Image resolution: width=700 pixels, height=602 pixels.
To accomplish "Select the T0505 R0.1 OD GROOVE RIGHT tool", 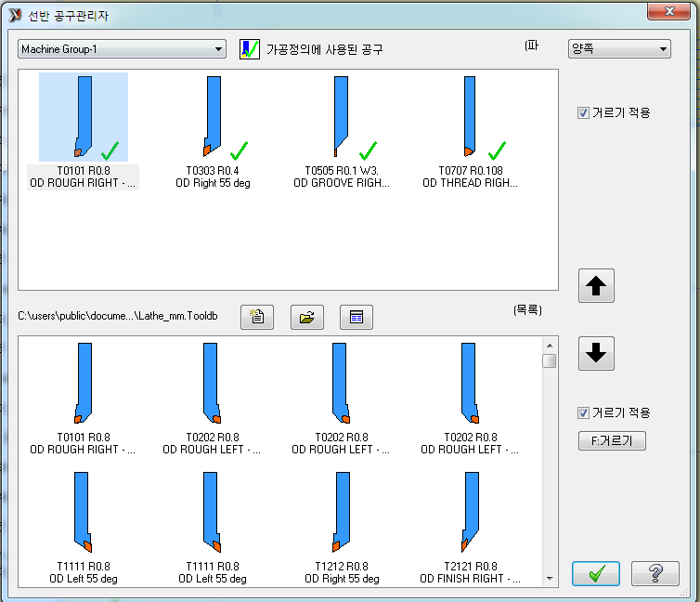I will click(342, 131).
